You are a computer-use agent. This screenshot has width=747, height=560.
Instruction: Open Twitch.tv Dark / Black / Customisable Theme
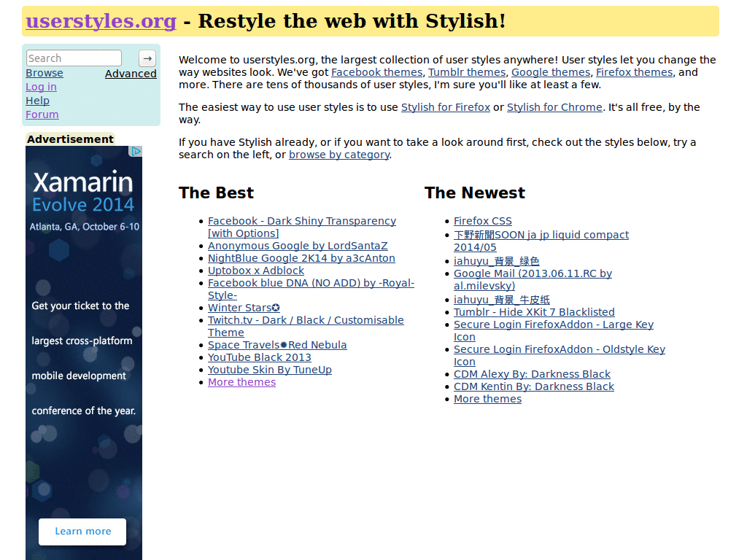point(306,326)
